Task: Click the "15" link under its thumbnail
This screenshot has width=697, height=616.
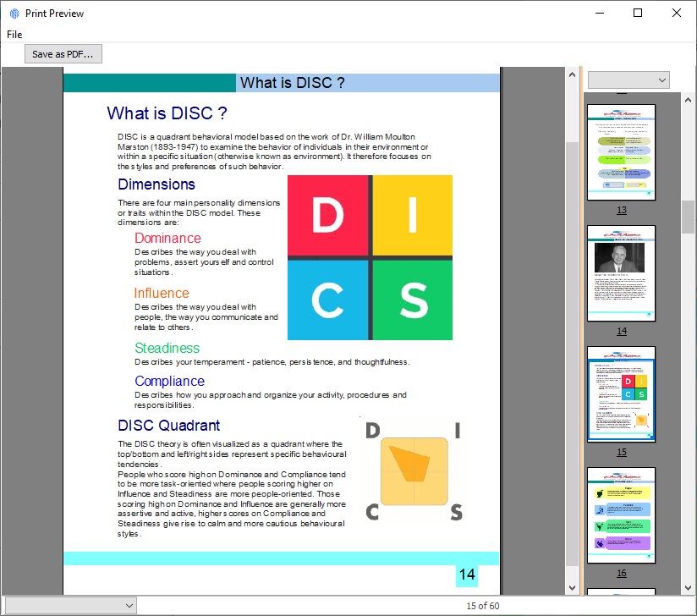Action: click(x=622, y=452)
